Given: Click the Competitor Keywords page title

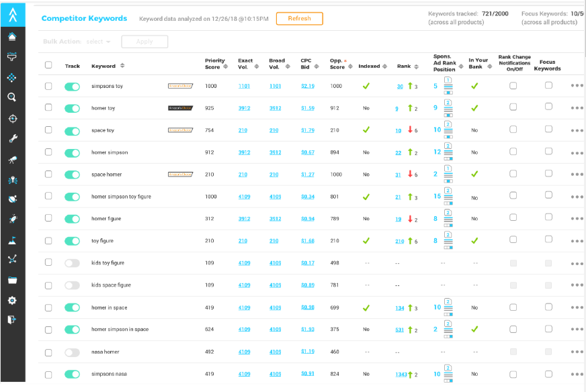Looking at the screenshot, I should (x=84, y=18).
